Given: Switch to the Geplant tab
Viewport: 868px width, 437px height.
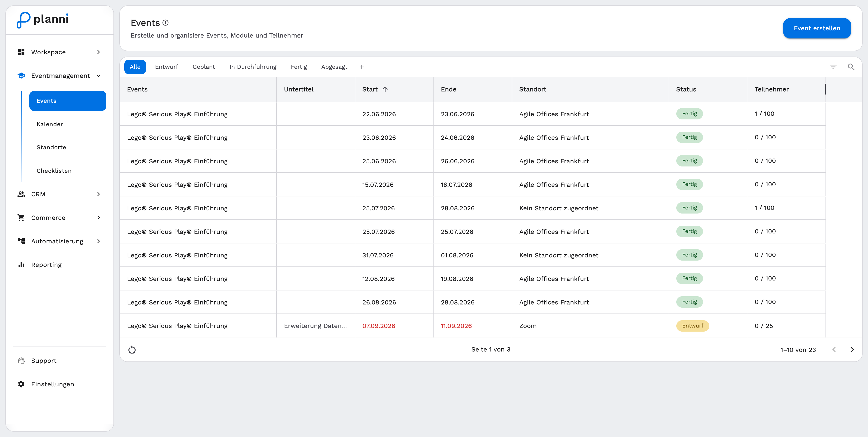Looking at the screenshot, I should coord(203,67).
